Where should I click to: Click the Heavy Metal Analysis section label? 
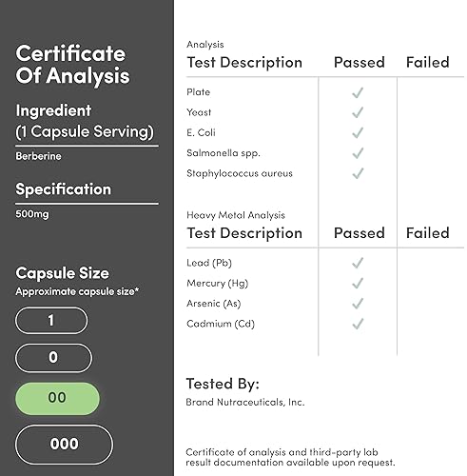[x=236, y=215]
